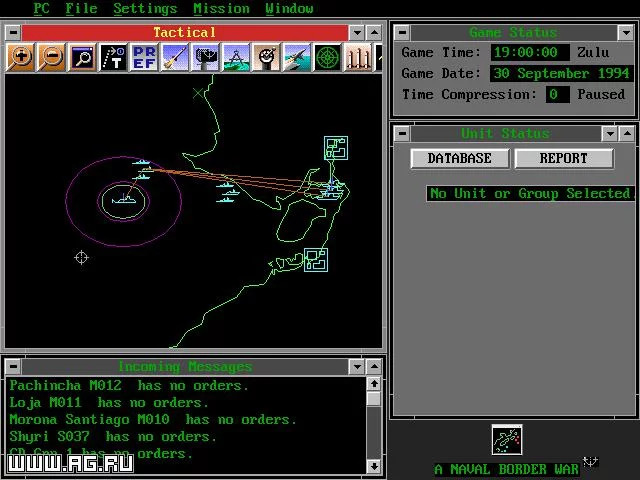Open the zoom window magnifier tool
Viewport: 640px width, 480px height.
82,58
